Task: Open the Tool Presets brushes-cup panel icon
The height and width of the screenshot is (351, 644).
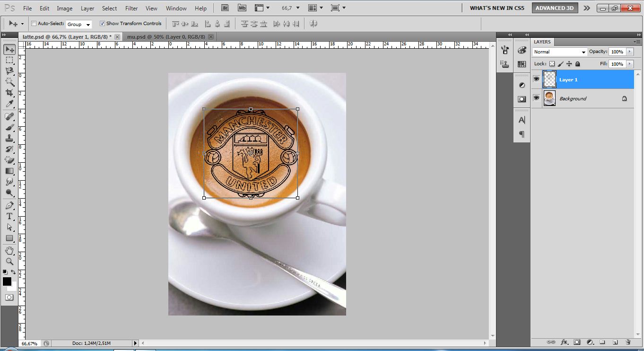Action: pos(505,50)
